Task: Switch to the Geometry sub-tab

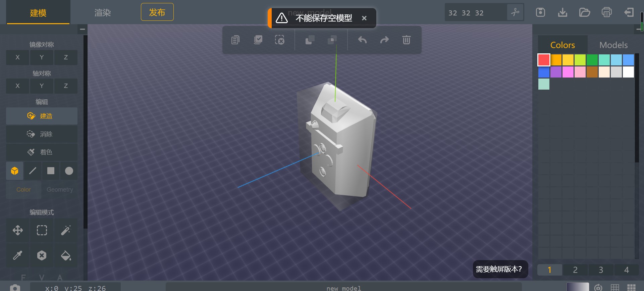Action: point(60,190)
